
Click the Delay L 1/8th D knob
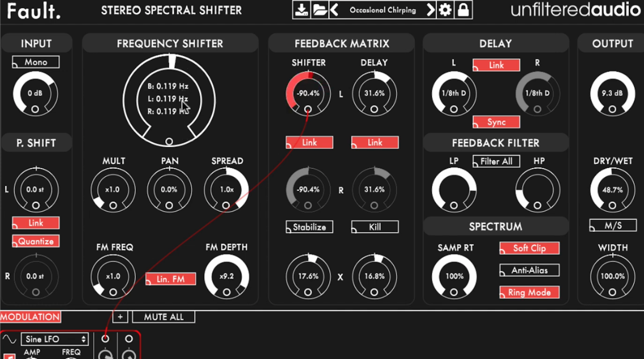[454, 94]
